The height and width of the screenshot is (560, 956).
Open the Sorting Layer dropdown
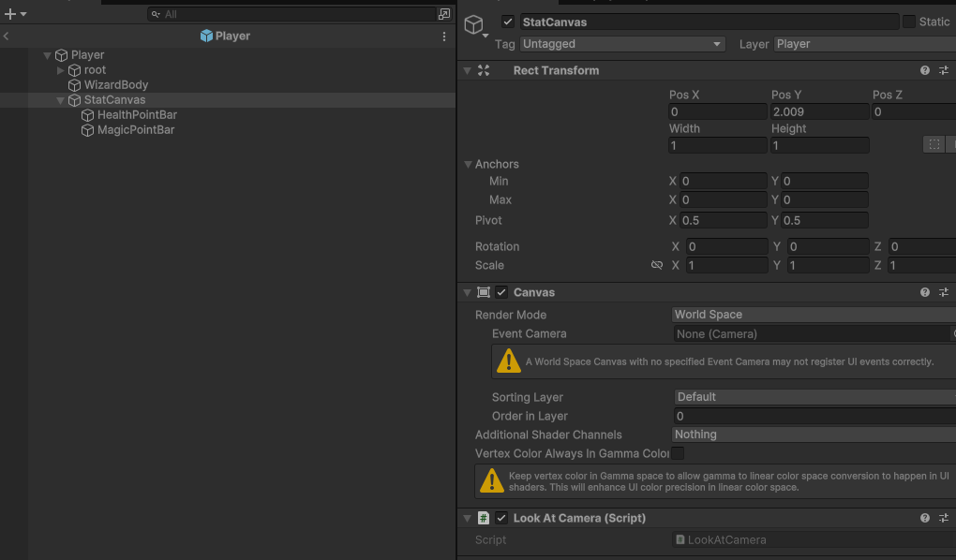click(x=814, y=397)
